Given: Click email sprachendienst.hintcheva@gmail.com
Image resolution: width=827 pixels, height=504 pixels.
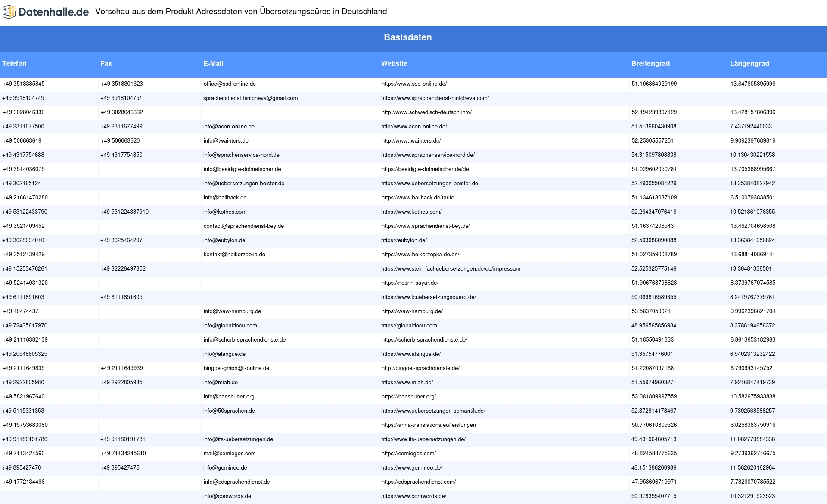Looking at the screenshot, I should tap(250, 98).
